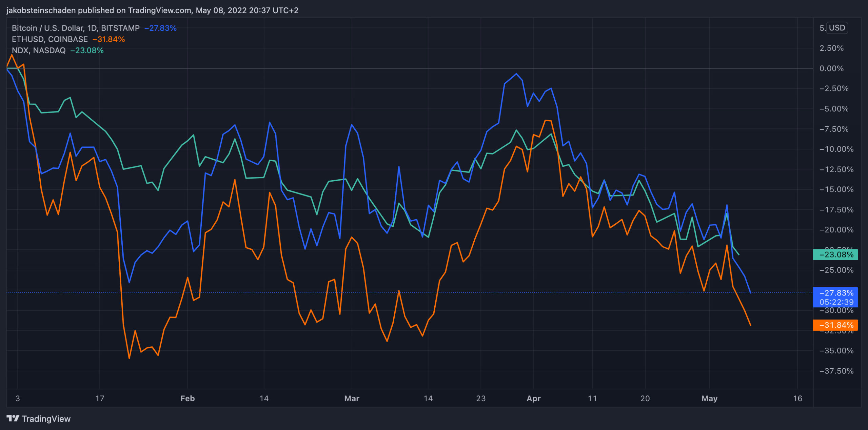Screen dimensions: 868x430
Task: Click the -7.50% price scale label
Action: [834, 129]
